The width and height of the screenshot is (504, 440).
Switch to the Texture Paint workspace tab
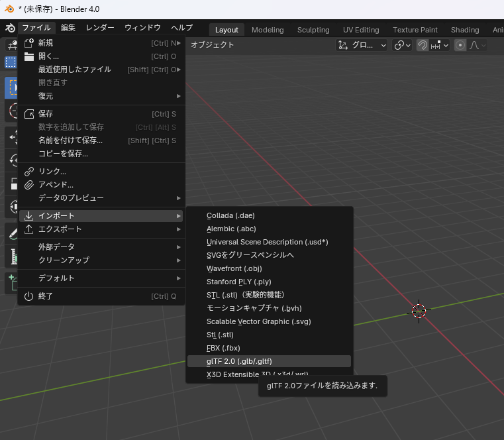415,30
